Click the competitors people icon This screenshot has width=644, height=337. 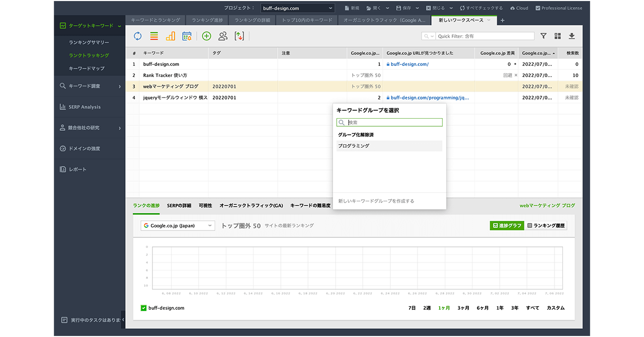click(223, 36)
